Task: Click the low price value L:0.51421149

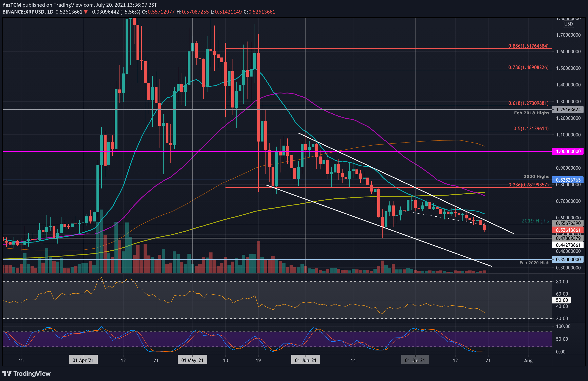Action: 226,12
